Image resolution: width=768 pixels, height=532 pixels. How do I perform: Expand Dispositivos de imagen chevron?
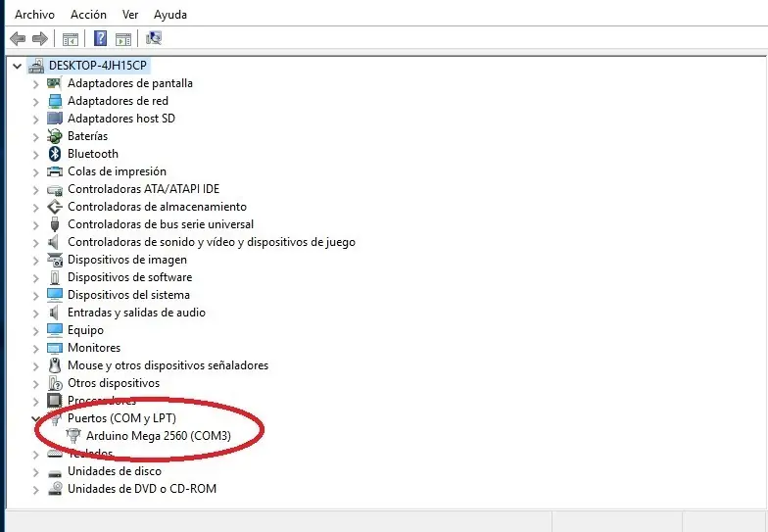point(35,261)
